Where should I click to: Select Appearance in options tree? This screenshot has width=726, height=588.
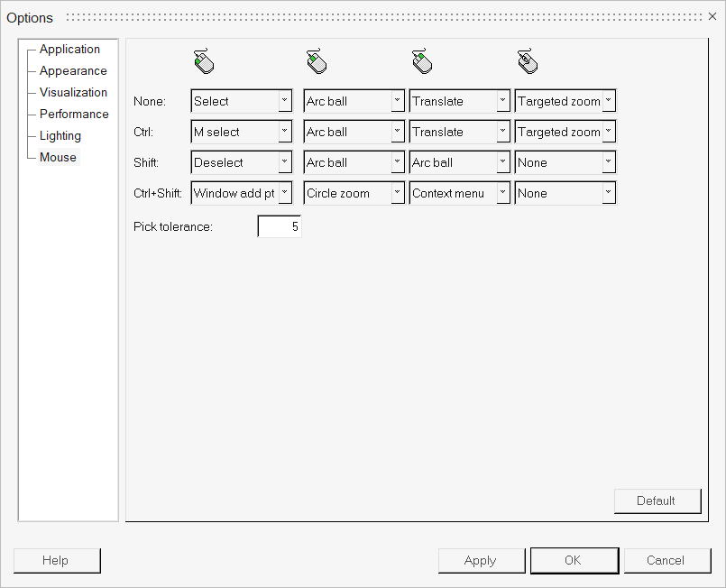pyautogui.click(x=73, y=71)
